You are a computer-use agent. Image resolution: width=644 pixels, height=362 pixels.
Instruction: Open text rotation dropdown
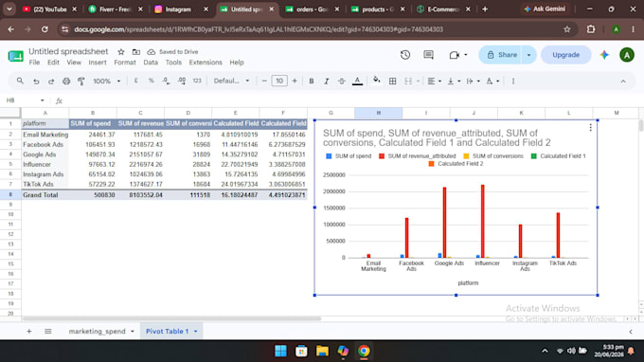tap(492, 81)
